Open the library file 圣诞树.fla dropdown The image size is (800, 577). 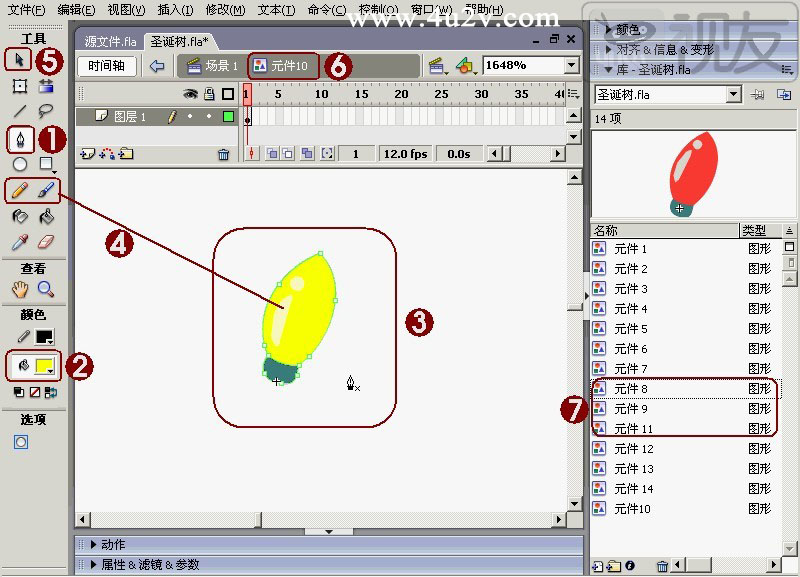pos(733,94)
